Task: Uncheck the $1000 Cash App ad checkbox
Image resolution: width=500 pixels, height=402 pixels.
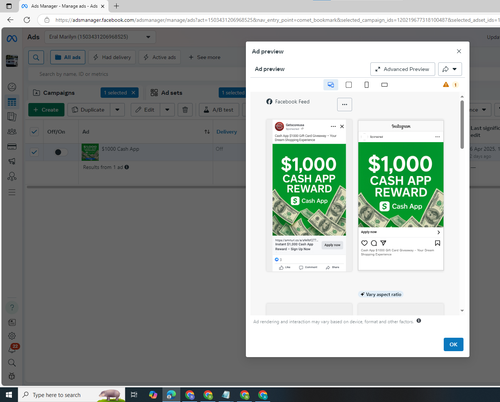Action: pos(34,152)
